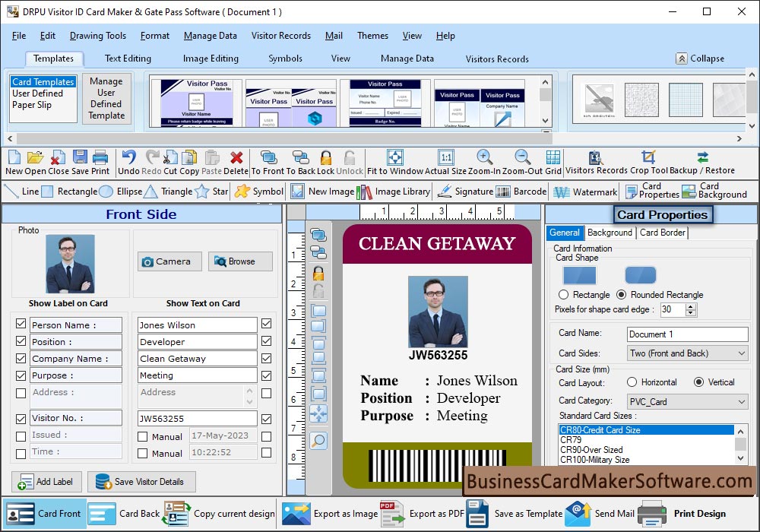Select the Star shape tool
The height and width of the screenshot is (532, 760).
click(211, 192)
